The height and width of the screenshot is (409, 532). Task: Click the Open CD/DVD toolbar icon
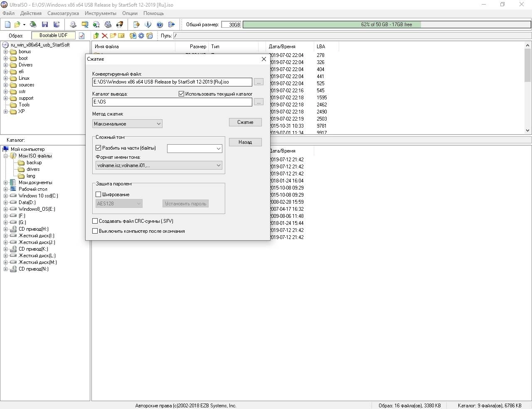(33, 25)
